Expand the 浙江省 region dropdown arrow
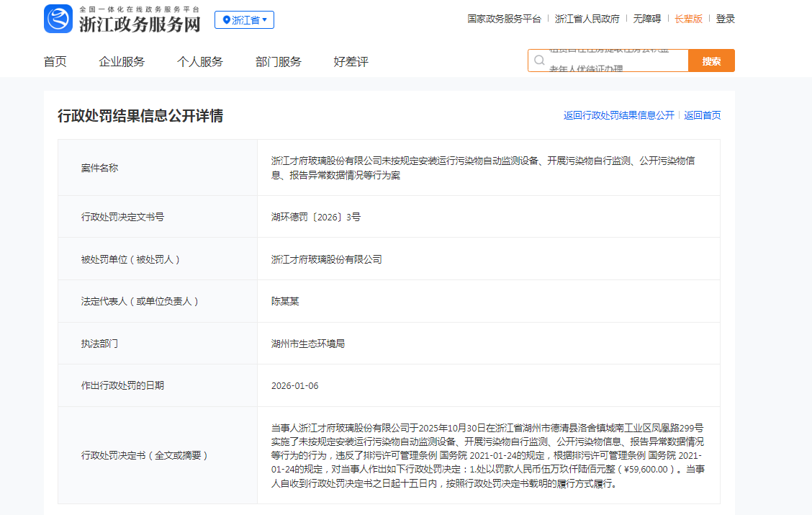Viewport: 812px width, 515px height. (x=265, y=20)
